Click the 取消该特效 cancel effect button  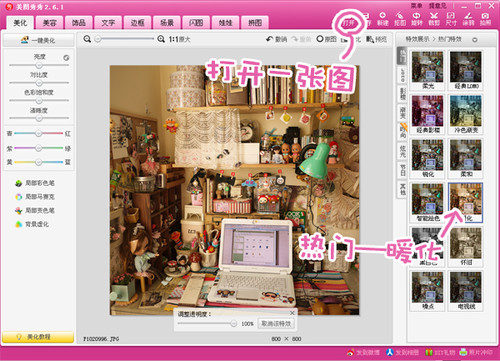click(276, 323)
